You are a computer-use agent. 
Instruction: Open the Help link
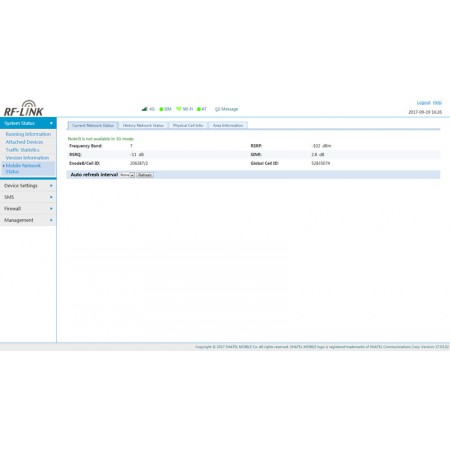[437, 102]
